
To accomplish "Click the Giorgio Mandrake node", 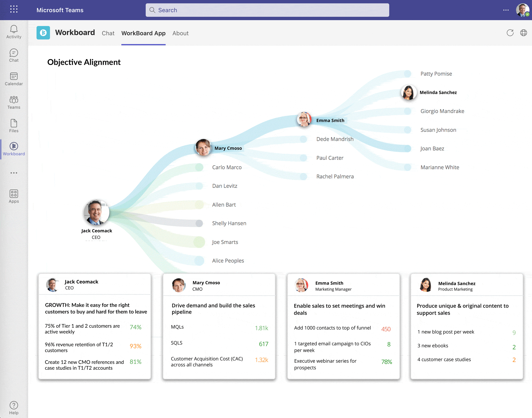I will point(407,111).
